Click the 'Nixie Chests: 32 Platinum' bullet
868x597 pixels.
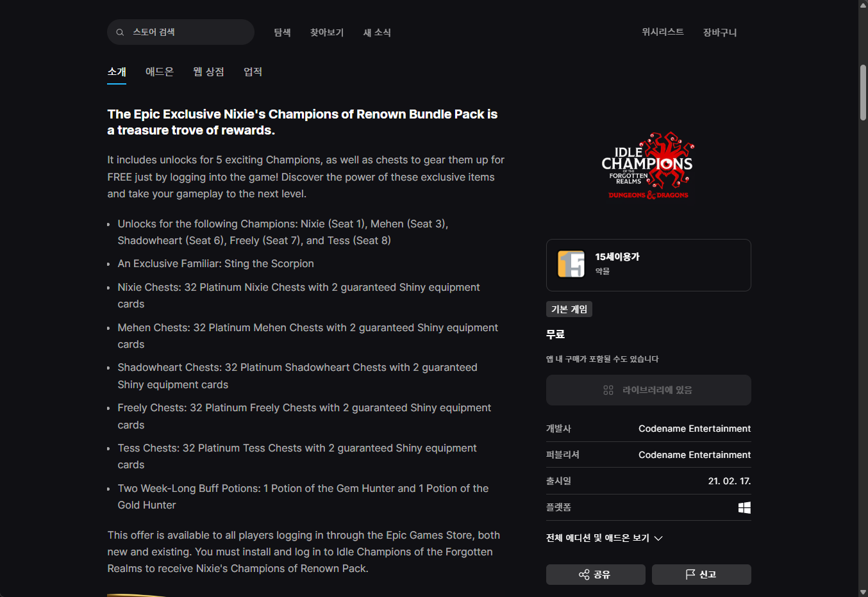point(299,295)
